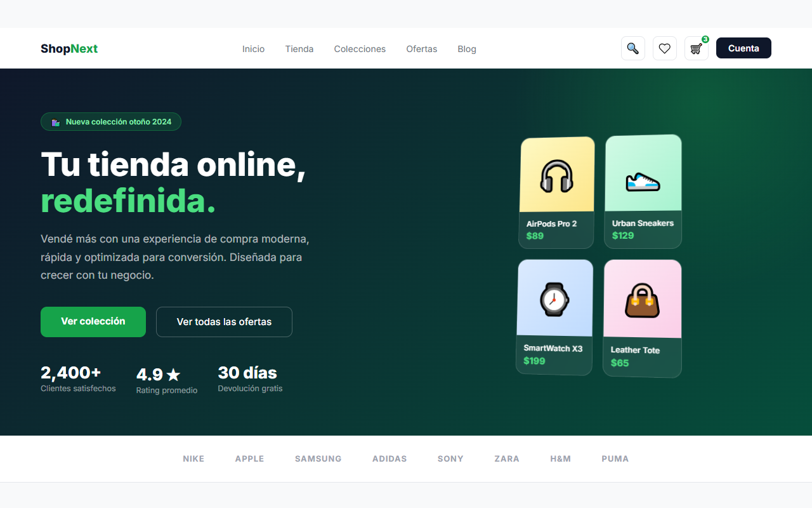Image resolution: width=812 pixels, height=508 pixels.
Task: Open the Tienda menu item
Action: (299, 49)
